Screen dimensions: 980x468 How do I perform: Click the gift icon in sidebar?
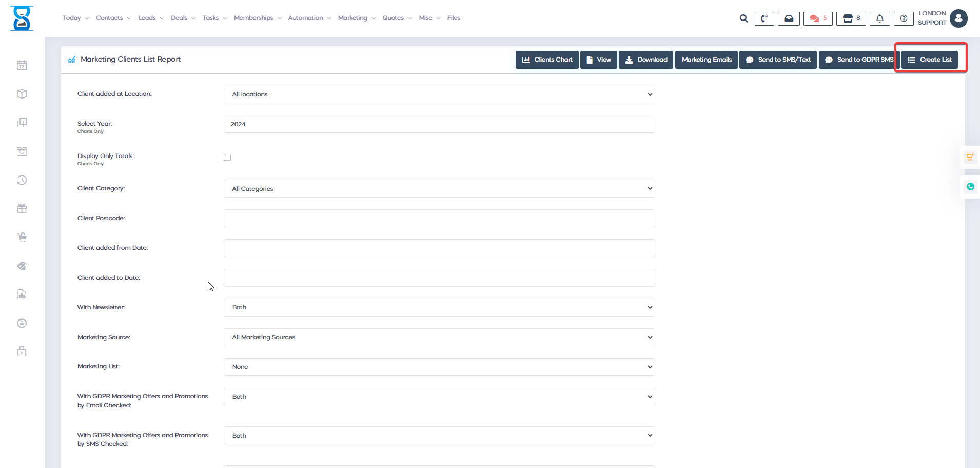[22, 208]
